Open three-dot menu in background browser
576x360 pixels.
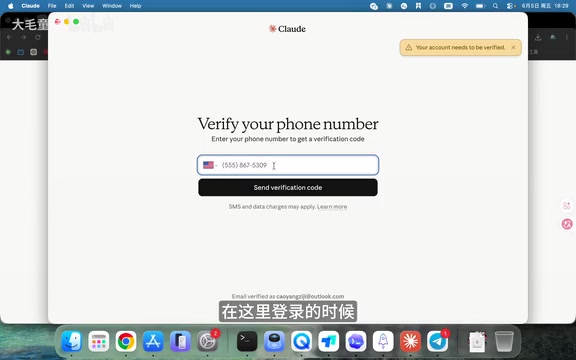566,37
